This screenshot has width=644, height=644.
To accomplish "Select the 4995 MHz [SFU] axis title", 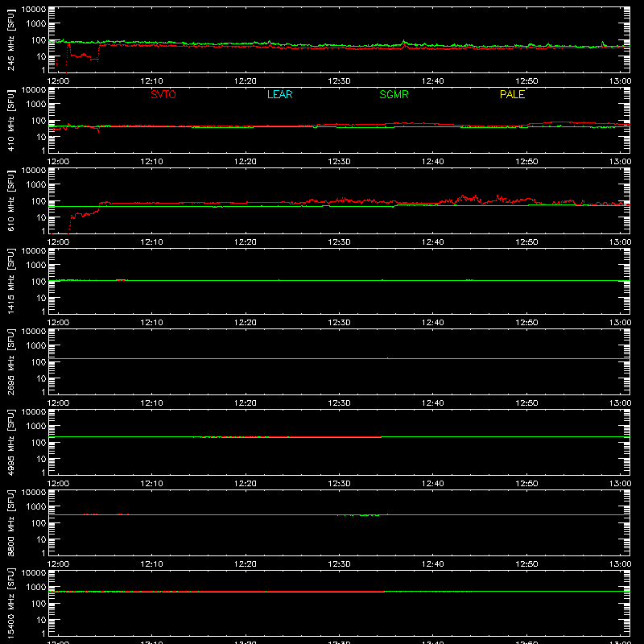I will point(11,442).
